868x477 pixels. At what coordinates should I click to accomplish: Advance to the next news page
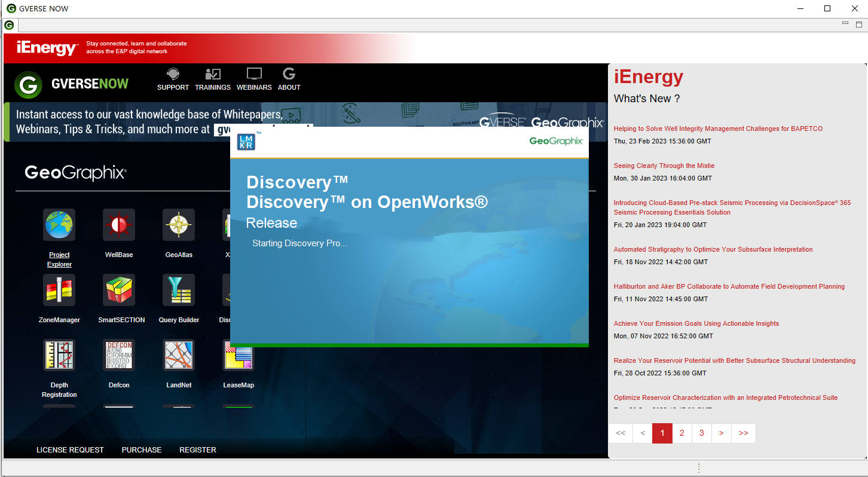722,433
